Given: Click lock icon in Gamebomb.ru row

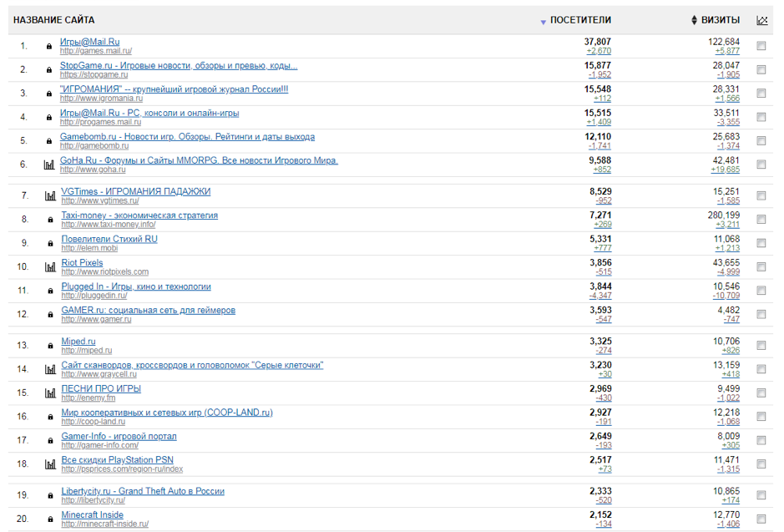Looking at the screenshot, I should (49, 141).
